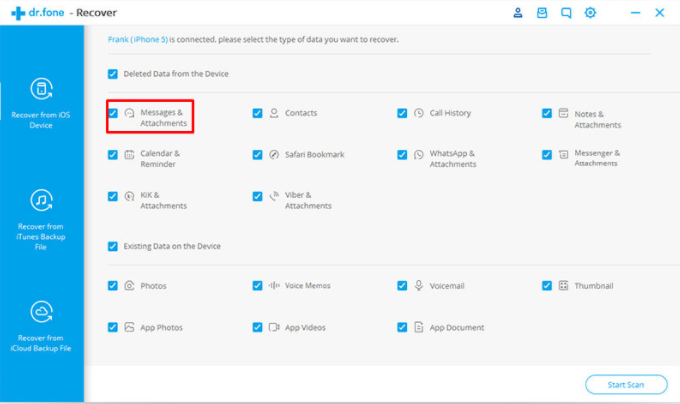
Task: Toggle the Messenger & Attachments checkbox
Action: 547,155
